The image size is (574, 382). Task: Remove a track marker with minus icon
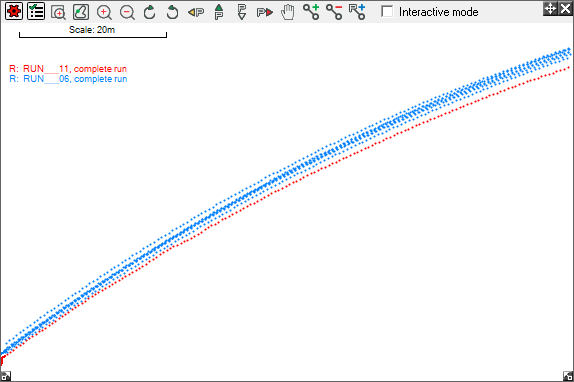click(334, 12)
